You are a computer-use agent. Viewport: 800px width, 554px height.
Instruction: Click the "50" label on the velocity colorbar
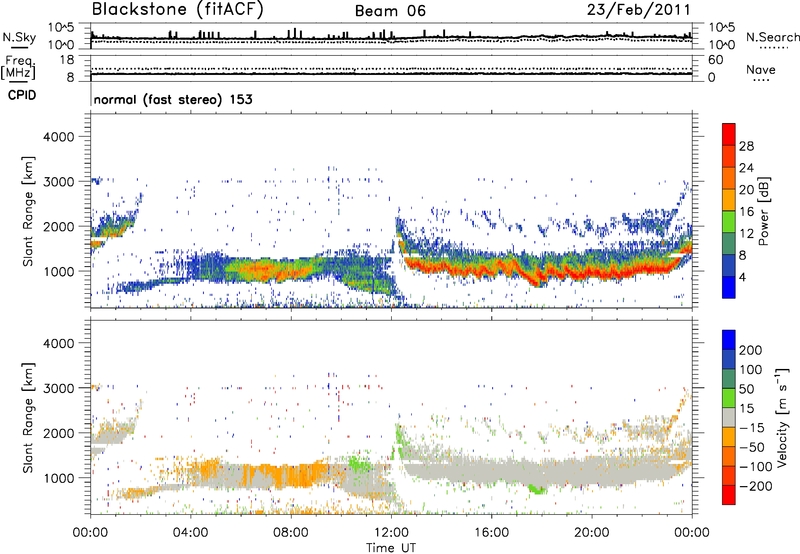[746, 389]
